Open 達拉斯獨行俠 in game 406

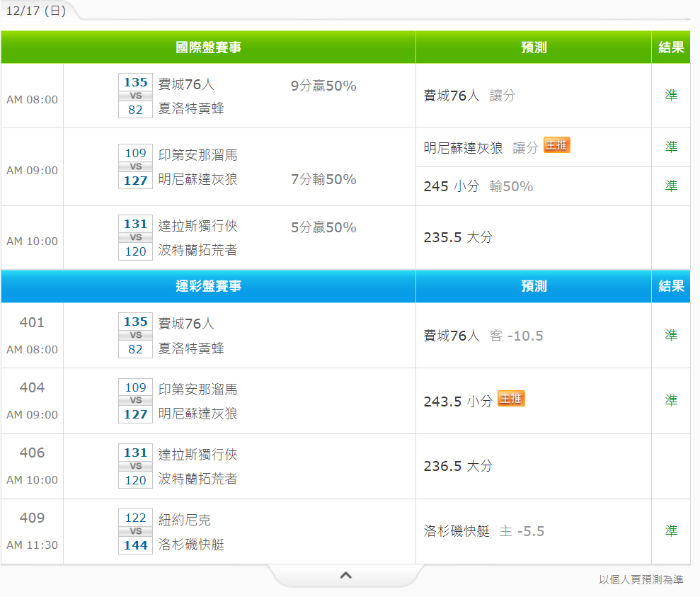pos(197,455)
